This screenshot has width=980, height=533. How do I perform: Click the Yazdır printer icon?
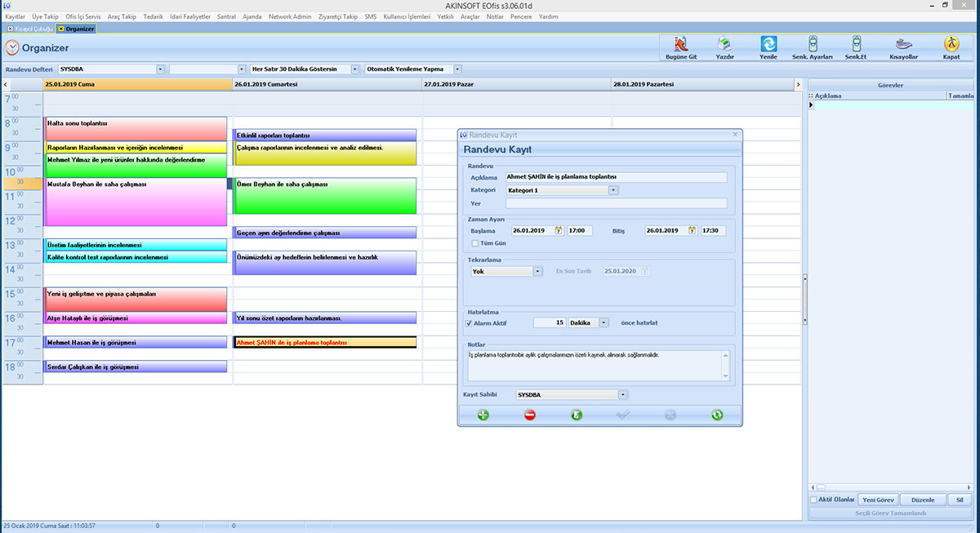(724, 44)
